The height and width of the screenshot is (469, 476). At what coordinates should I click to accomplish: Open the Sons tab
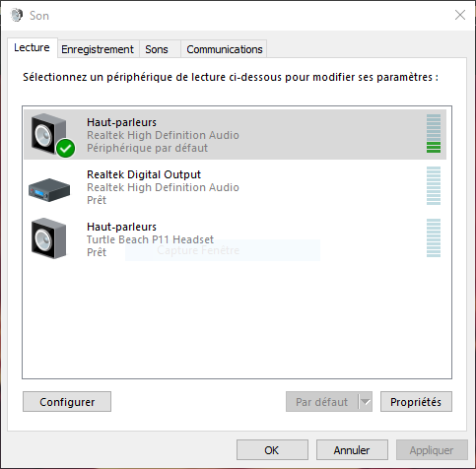pos(157,49)
